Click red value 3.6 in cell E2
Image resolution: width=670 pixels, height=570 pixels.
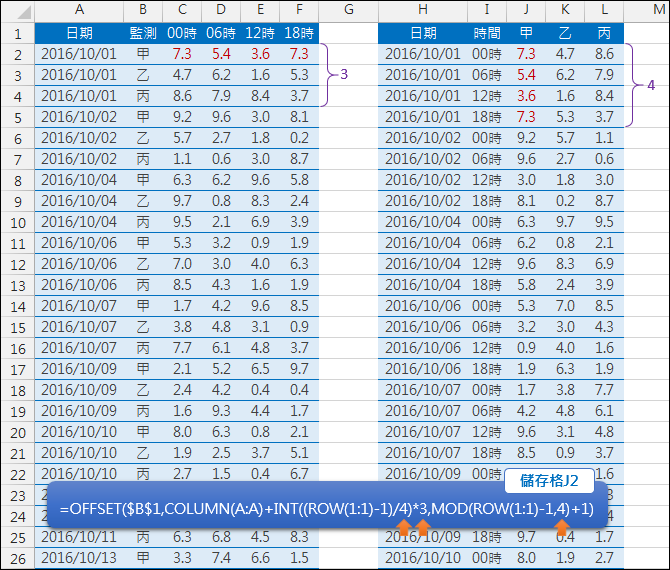pyautogui.click(x=260, y=54)
